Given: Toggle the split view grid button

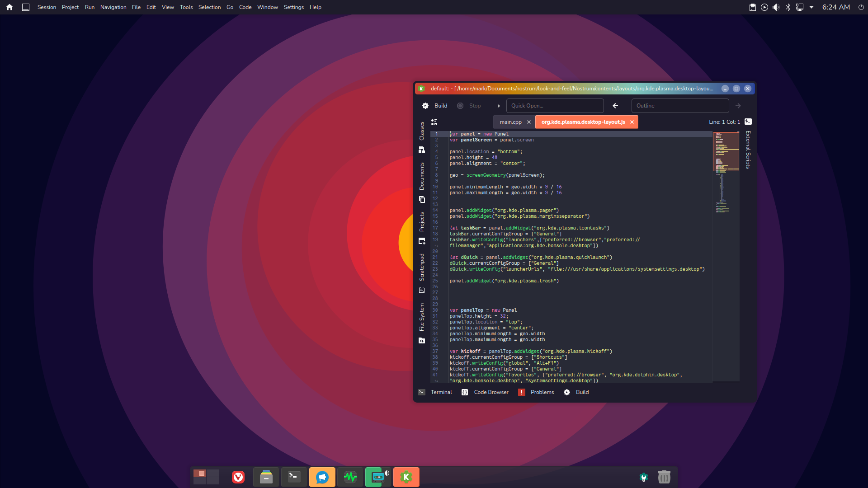Looking at the screenshot, I should 434,122.
